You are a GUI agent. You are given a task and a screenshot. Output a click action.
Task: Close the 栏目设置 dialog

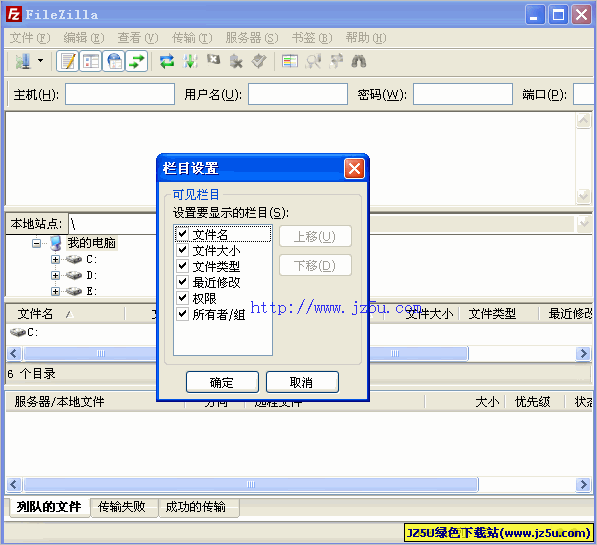tap(354, 168)
